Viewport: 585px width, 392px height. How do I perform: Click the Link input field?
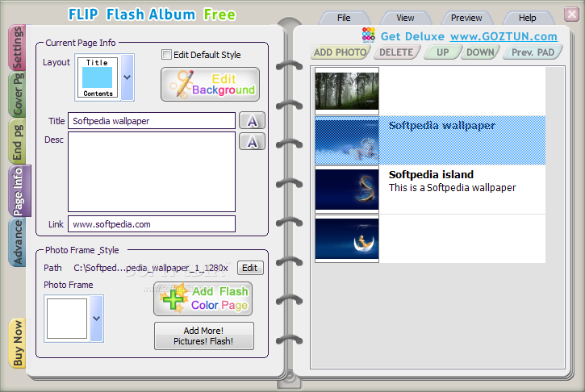pos(152,224)
